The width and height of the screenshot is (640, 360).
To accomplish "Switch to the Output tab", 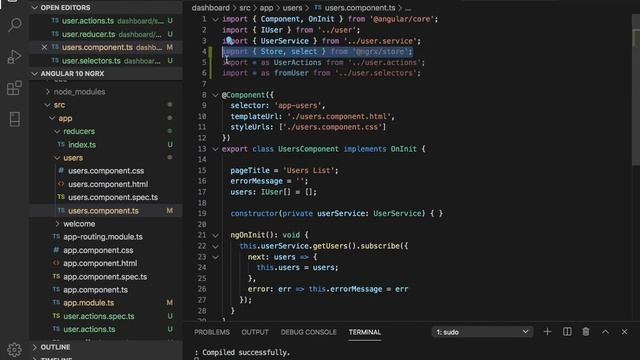I will tap(255, 332).
